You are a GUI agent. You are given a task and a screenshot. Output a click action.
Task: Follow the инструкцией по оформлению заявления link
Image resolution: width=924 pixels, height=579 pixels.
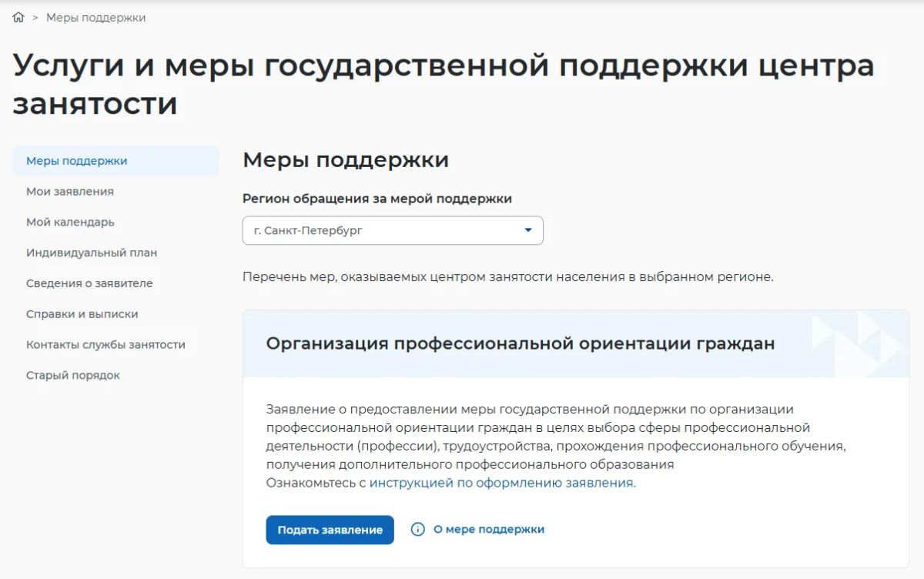(x=503, y=484)
